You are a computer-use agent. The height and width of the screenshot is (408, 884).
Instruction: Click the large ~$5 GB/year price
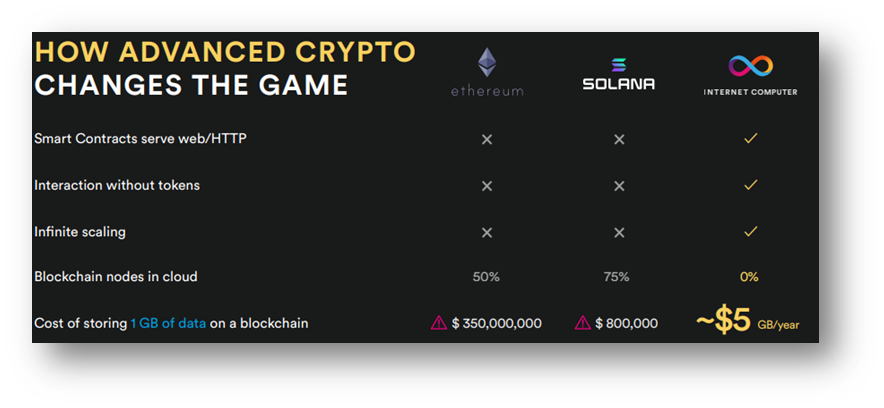[x=747, y=321]
